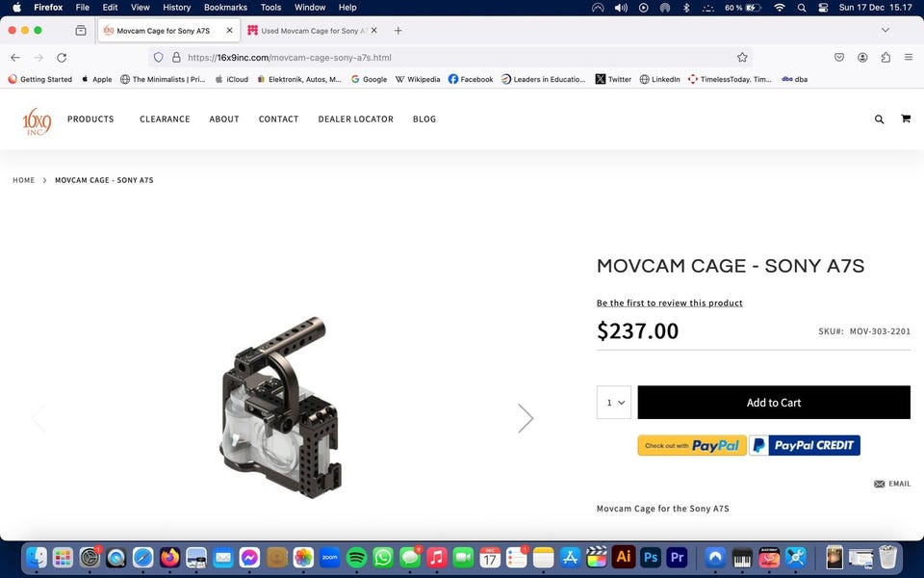Follow 'Be the first to review' link
This screenshot has width=924, height=578.
pyautogui.click(x=670, y=302)
